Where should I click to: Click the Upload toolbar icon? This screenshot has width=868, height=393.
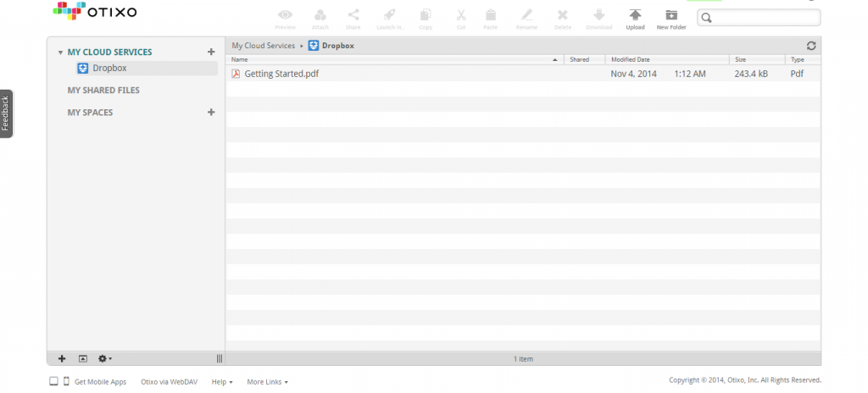[x=635, y=15]
